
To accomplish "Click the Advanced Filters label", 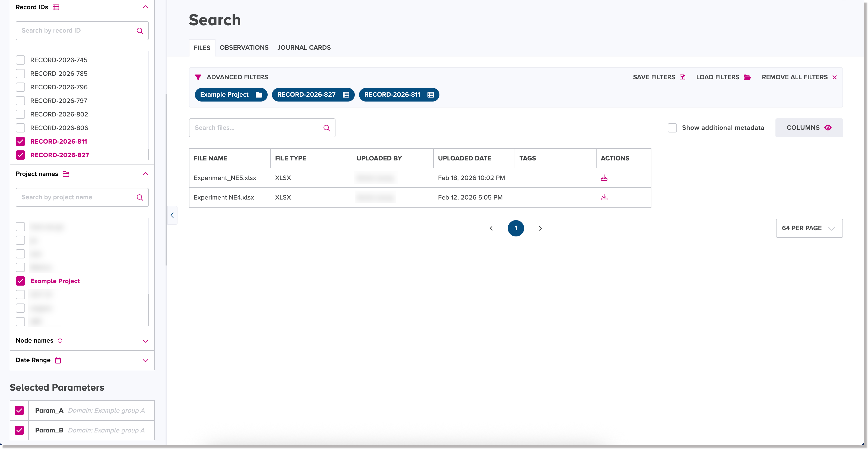I will point(237,77).
